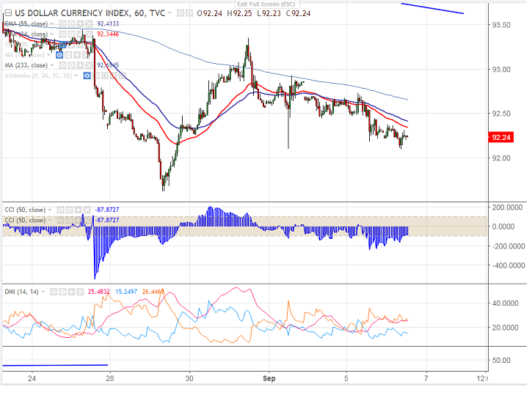Expand the faded hidden MA indicator dropdown arrow
The width and height of the screenshot is (532, 398).
coord(48,55)
